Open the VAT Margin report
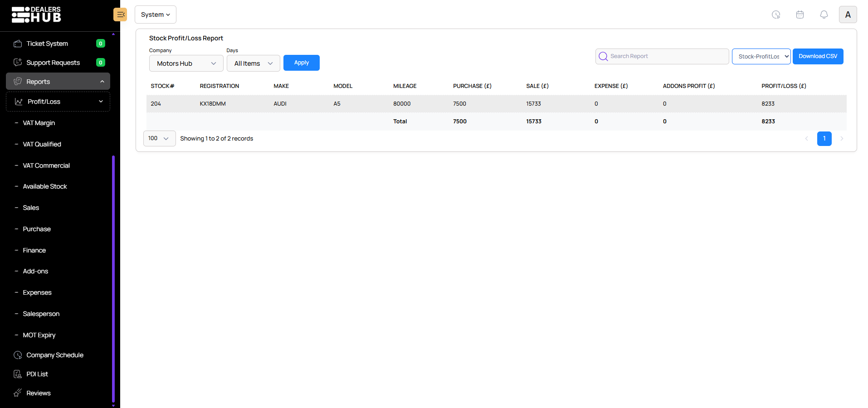868x408 pixels. pyautogui.click(x=39, y=123)
